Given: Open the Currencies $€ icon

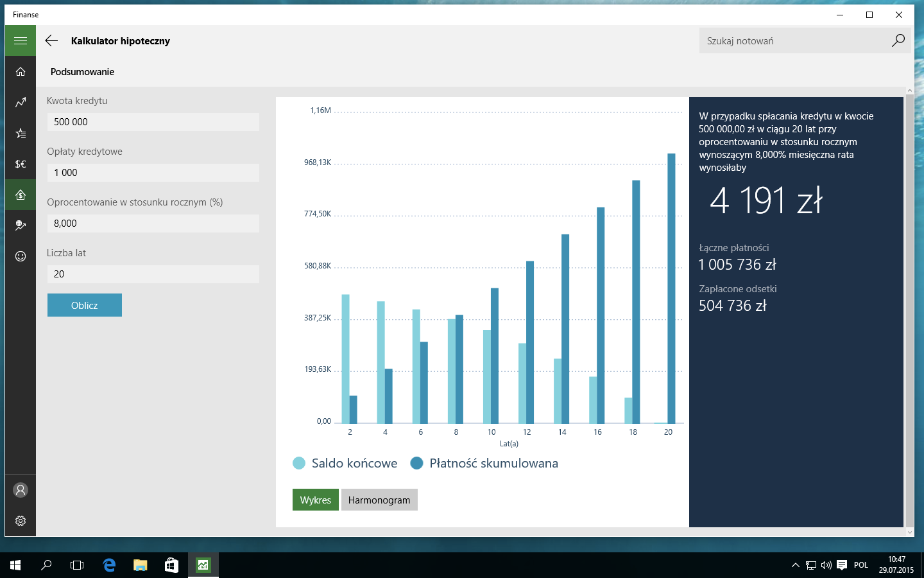Looking at the screenshot, I should coord(21,164).
